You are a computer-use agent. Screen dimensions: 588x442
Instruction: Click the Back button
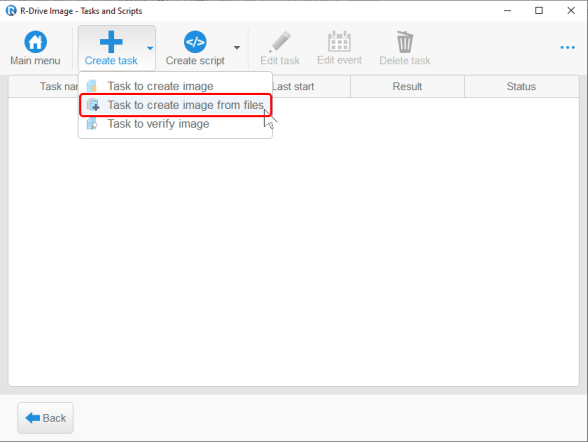(45, 418)
